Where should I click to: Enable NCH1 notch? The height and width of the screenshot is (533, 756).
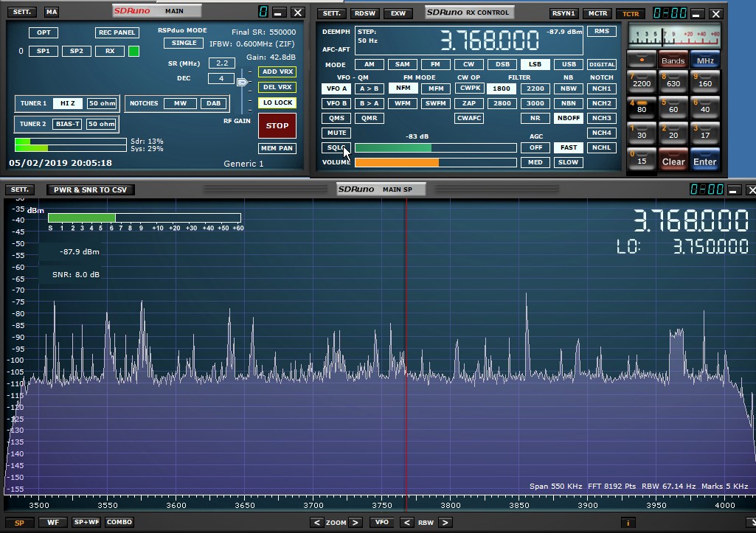point(602,88)
